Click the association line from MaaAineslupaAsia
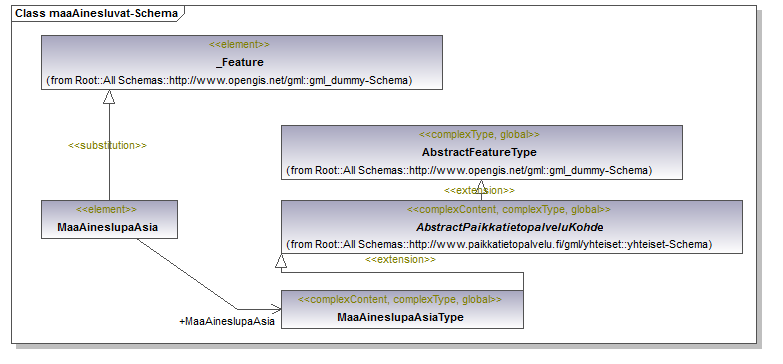Viewport: 783px width, 364px height. point(187,274)
